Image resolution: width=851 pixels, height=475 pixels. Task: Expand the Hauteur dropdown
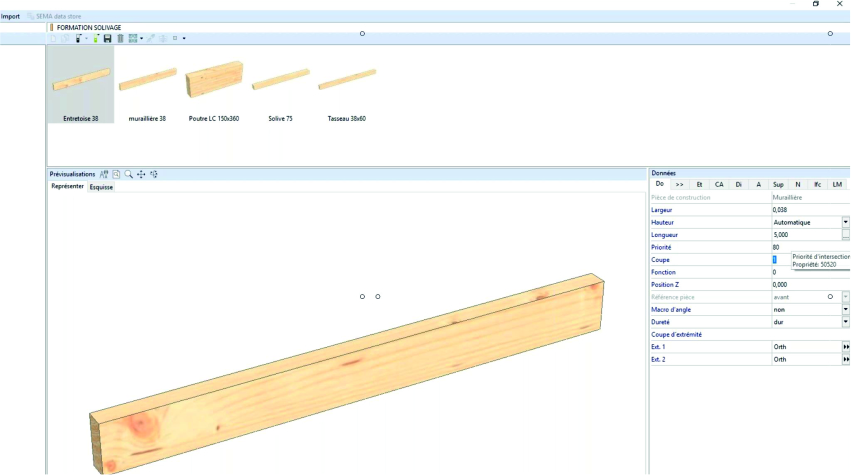tap(846, 222)
